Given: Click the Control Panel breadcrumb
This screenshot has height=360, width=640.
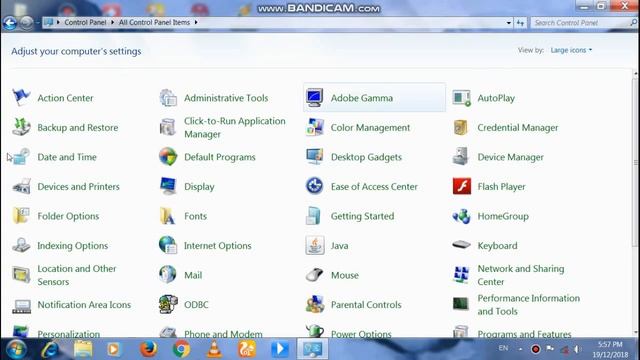Looking at the screenshot, I should 85,22.
